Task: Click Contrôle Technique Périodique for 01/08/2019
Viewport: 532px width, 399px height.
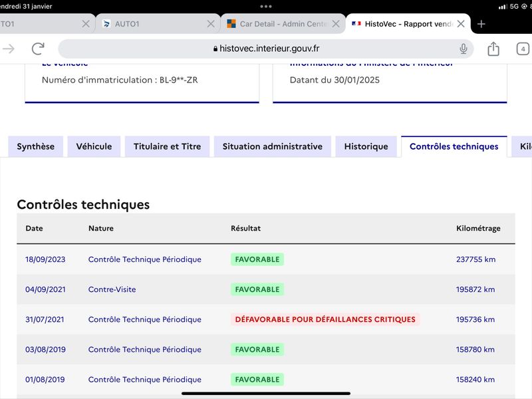Action: (x=144, y=380)
